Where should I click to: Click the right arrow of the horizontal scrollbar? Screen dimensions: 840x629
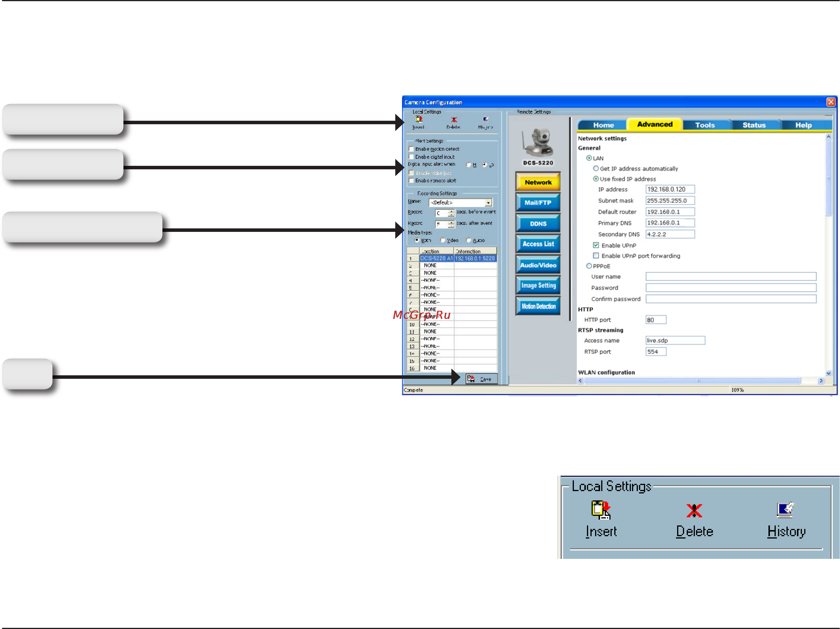coord(821,381)
